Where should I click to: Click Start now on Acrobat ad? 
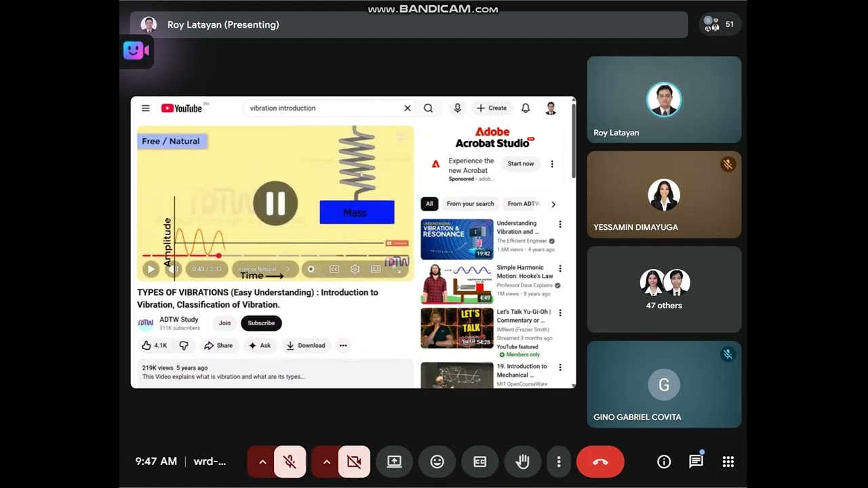pyautogui.click(x=521, y=164)
